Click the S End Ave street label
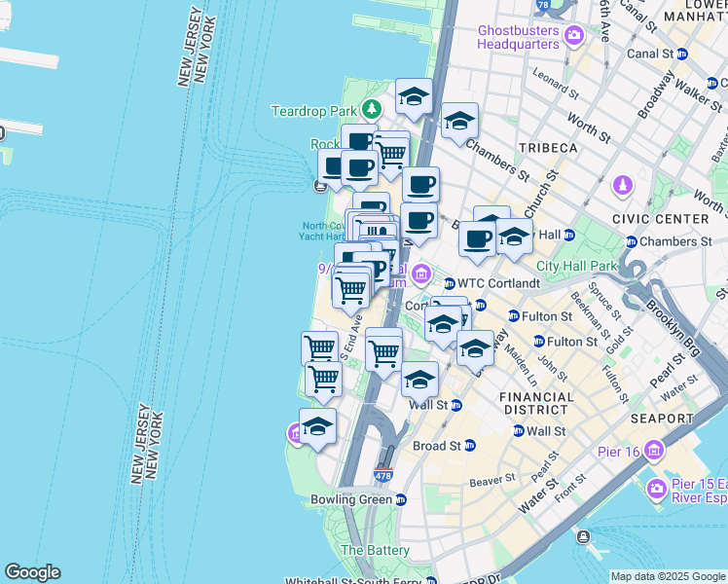 click(x=351, y=338)
